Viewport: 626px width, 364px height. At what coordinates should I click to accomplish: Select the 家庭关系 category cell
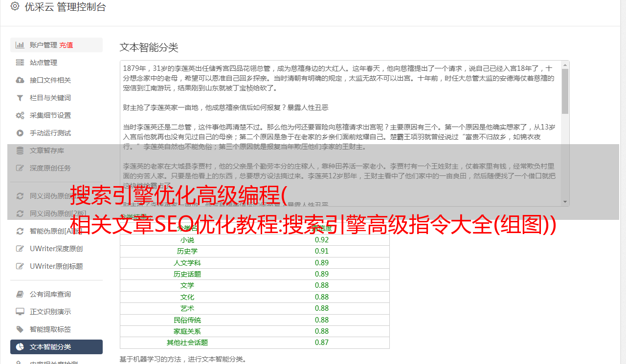187,331
